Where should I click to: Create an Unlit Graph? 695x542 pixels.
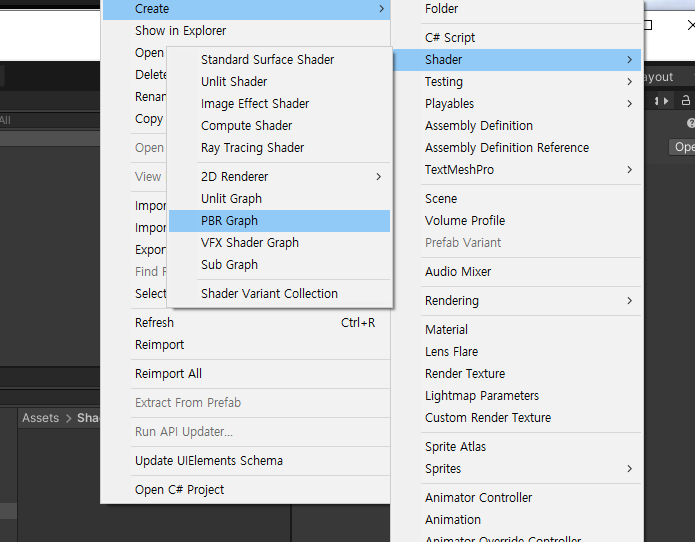(x=279, y=199)
